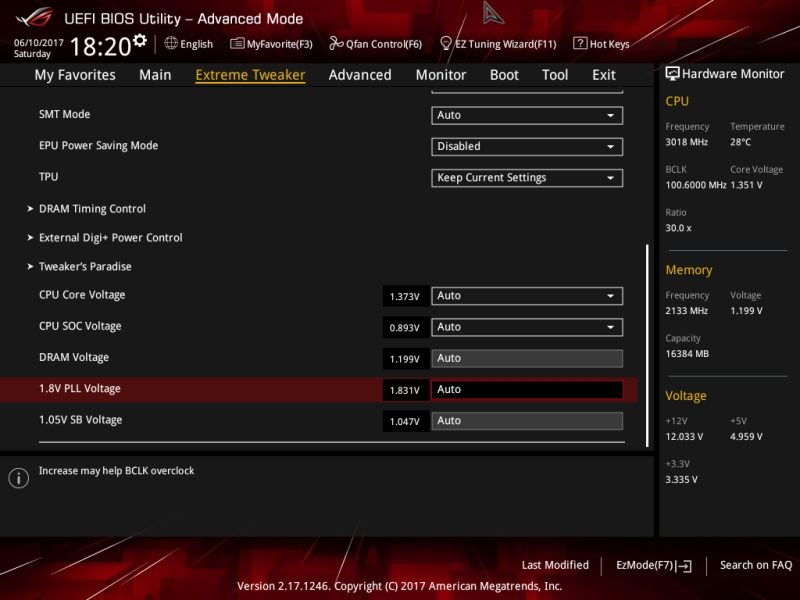This screenshot has height=600, width=800.
Task: Click the 3018 MHz CPU frequency
Action: (686, 142)
